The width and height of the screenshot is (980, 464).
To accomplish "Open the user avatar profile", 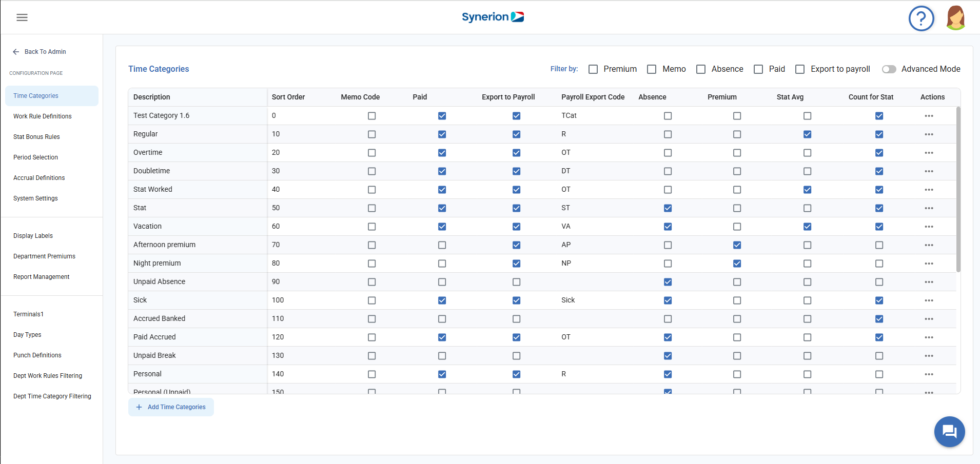I will (956, 18).
